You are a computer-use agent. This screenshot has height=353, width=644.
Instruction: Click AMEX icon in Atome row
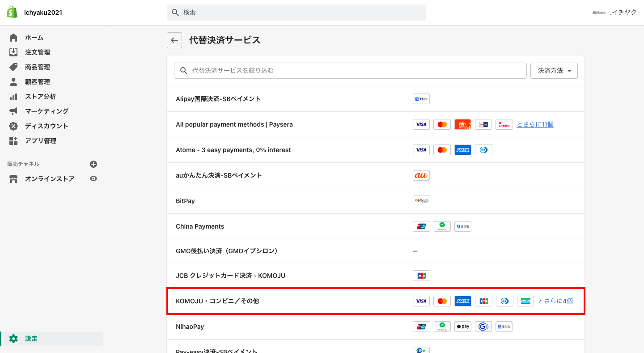pyautogui.click(x=463, y=150)
